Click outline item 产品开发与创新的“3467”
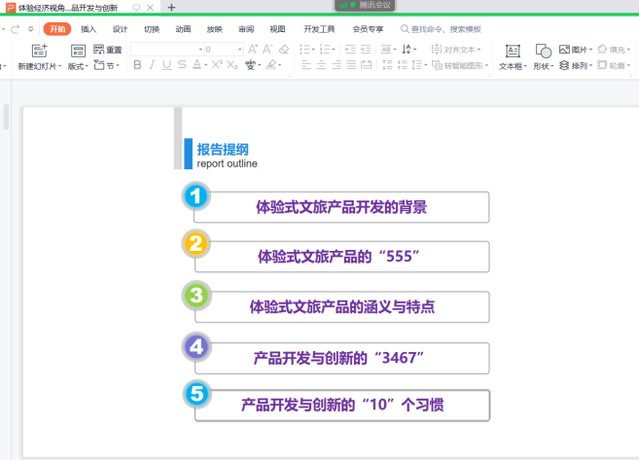Image resolution: width=639 pixels, height=460 pixels. [x=341, y=357]
